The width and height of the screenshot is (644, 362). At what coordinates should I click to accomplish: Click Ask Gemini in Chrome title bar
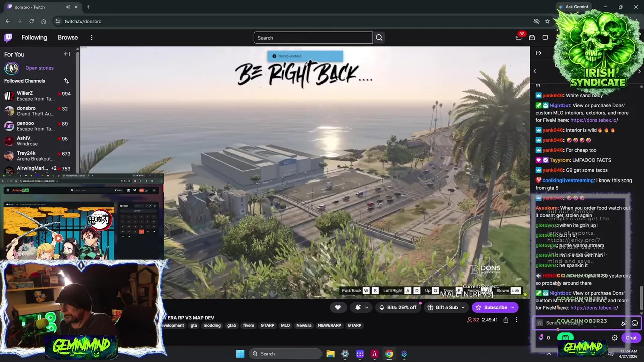[x=573, y=7]
